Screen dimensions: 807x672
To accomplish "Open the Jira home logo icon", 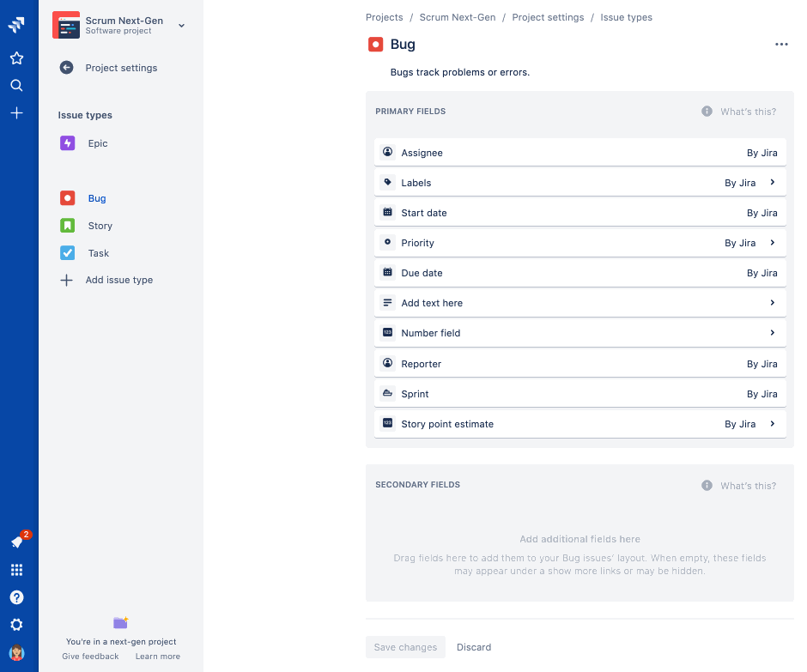I will [16, 24].
